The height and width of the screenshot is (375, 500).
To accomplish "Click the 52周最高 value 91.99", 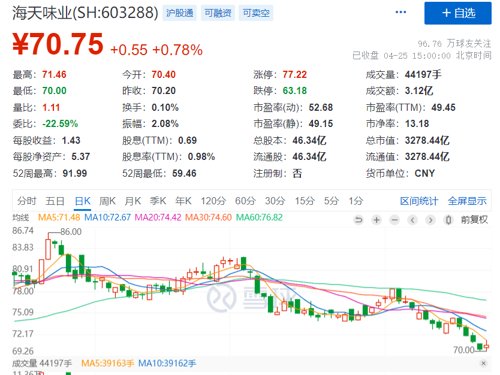I will [x=75, y=173].
